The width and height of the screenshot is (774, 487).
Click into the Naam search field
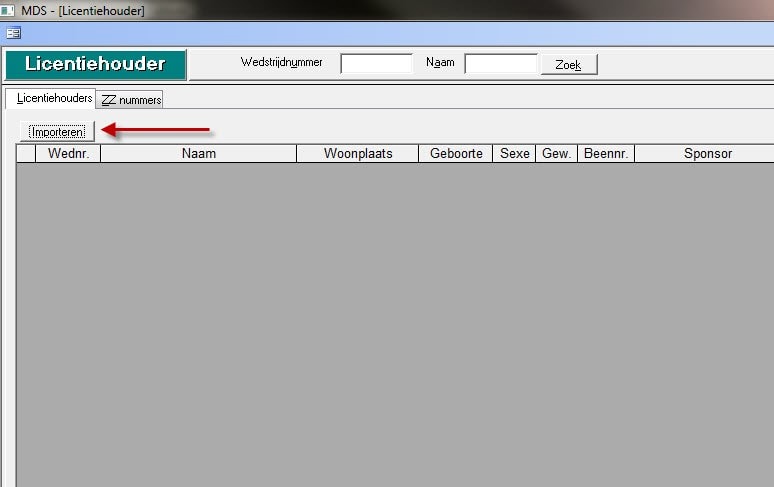pyautogui.click(x=501, y=64)
